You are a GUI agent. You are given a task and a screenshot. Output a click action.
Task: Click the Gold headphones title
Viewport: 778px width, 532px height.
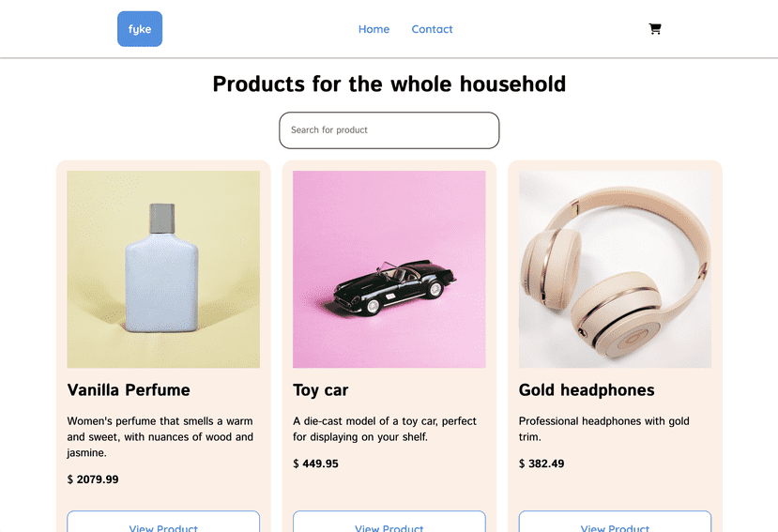[x=587, y=390]
